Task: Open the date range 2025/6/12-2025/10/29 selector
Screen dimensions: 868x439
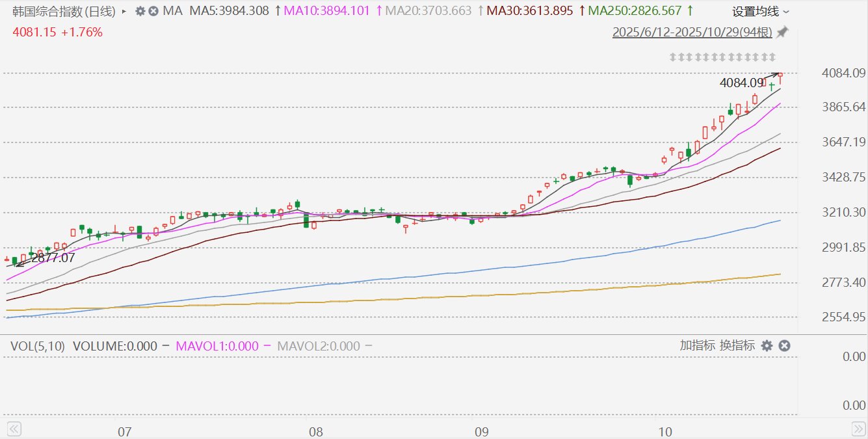Action: point(692,33)
